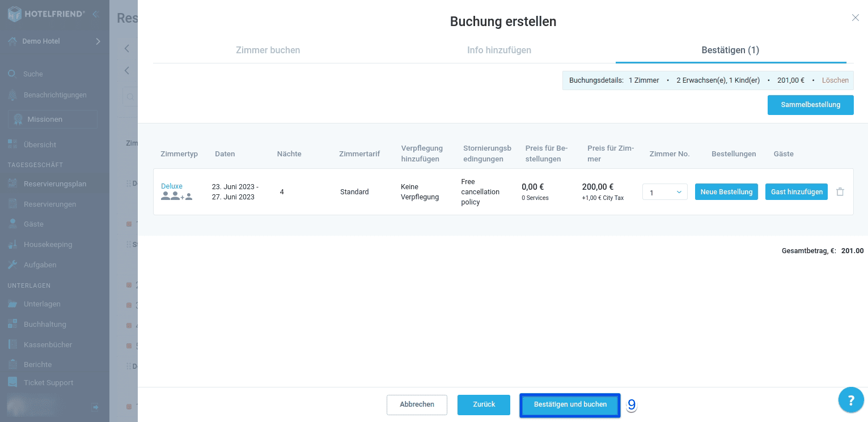Open Aufgaben via its wrench icon
868x422 pixels.
click(11, 265)
